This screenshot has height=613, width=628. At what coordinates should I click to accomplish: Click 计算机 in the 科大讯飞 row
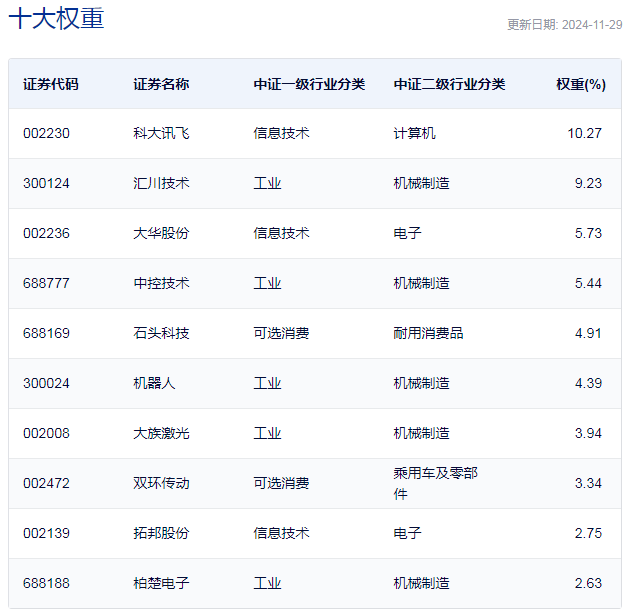[415, 133]
